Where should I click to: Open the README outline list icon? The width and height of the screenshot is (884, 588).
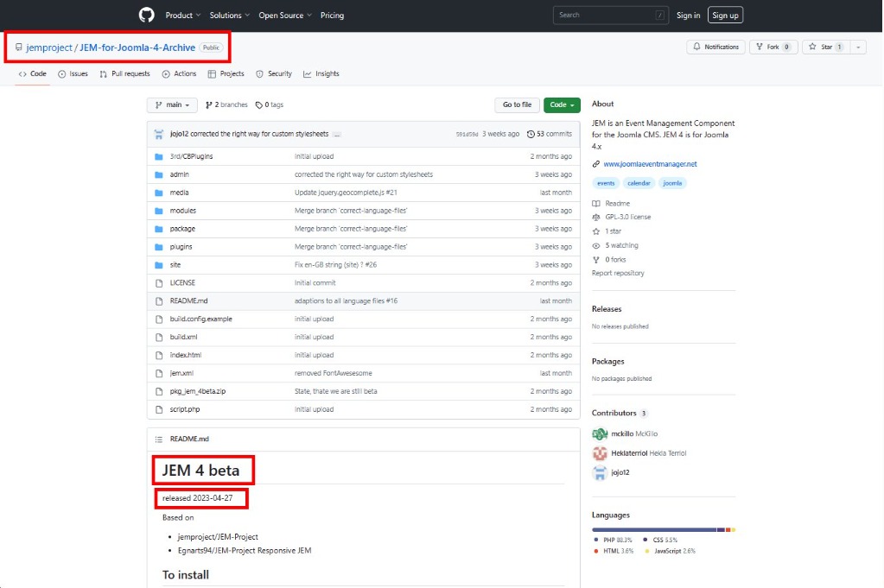159,439
